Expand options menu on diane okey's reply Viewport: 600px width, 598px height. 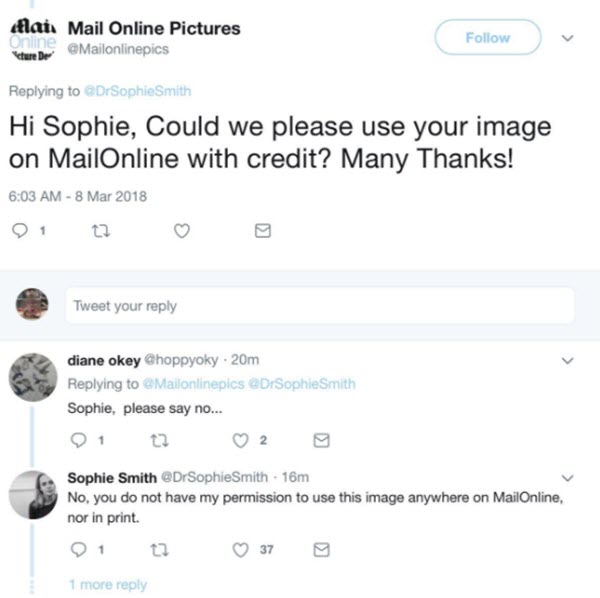coord(570,360)
